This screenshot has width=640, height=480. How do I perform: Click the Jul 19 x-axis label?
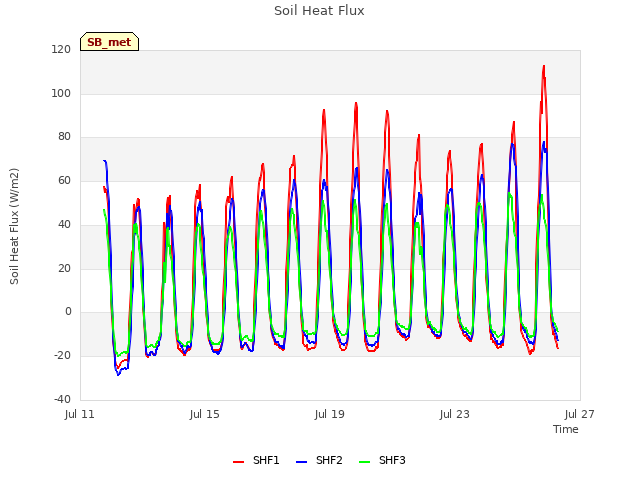(x=329, y=414)
